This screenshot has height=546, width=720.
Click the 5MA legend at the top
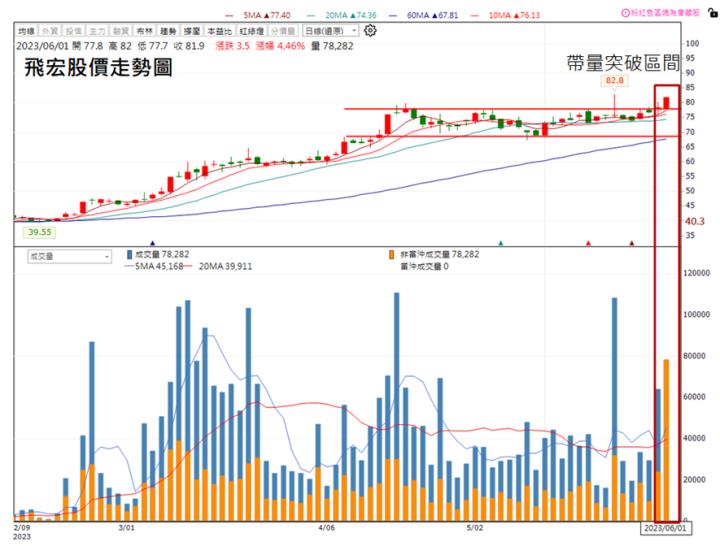point(235,16)
